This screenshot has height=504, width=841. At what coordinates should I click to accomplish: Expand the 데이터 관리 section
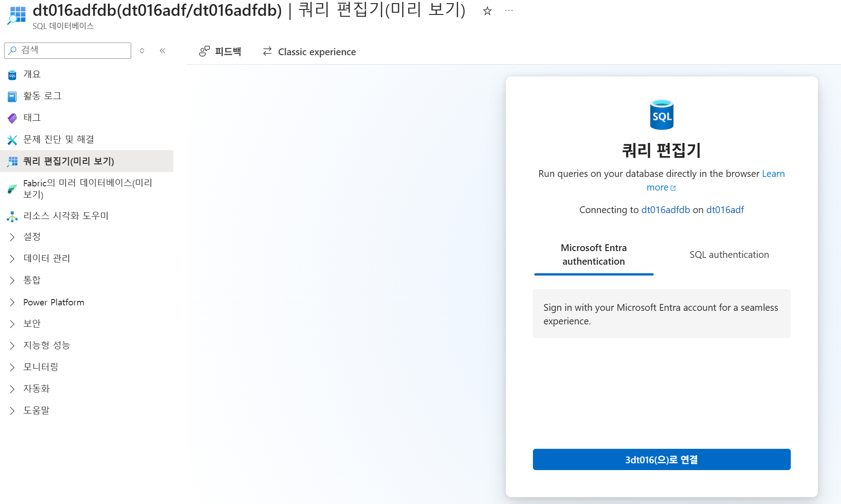(12, 259)
